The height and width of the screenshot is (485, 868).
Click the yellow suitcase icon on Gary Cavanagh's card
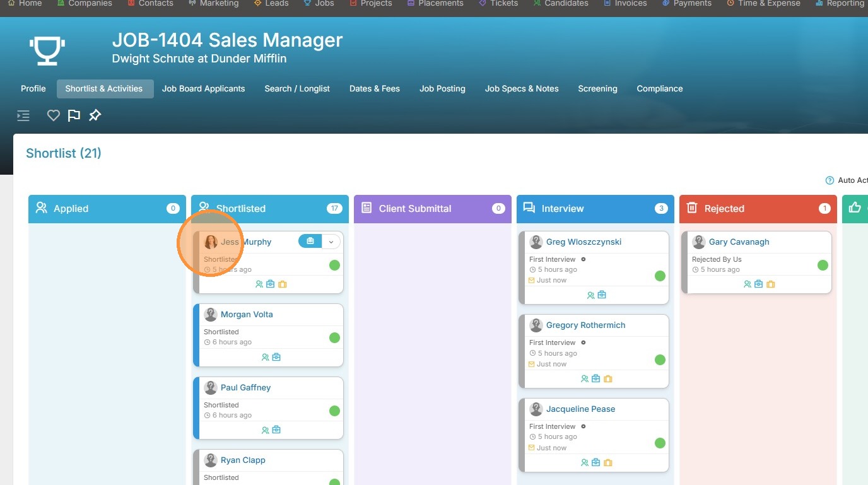(x=771, y=284)
